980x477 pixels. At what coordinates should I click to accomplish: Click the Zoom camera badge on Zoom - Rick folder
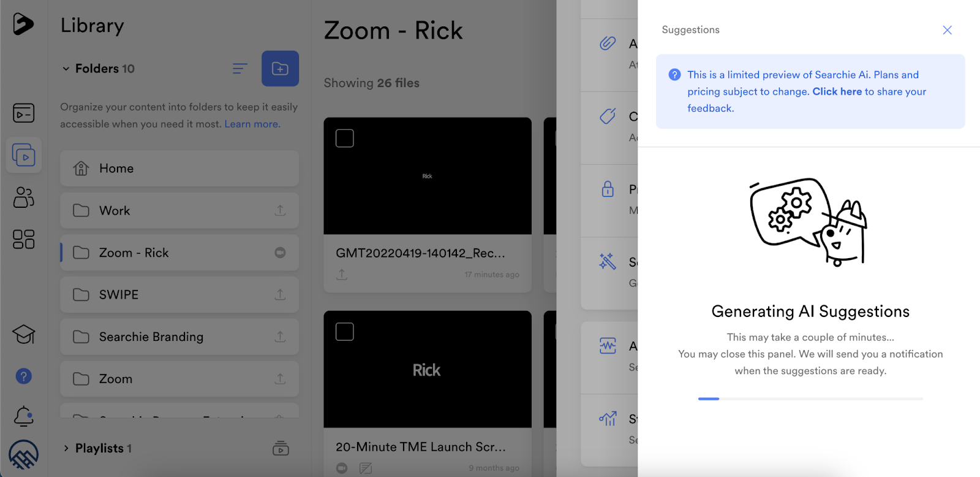pos(280,253)
